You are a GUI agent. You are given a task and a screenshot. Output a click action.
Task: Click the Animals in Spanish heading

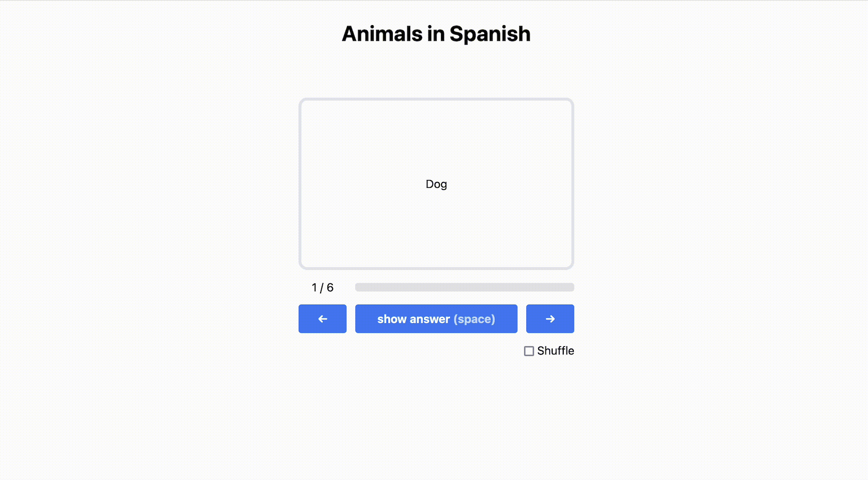436,34
